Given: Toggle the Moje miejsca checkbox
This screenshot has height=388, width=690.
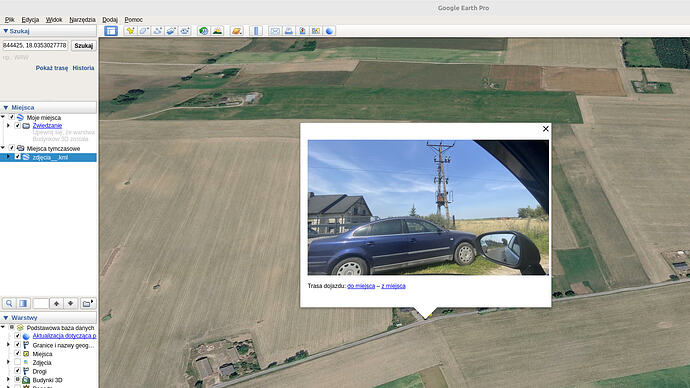Looking at the screenshot, I should click(12, 117).
